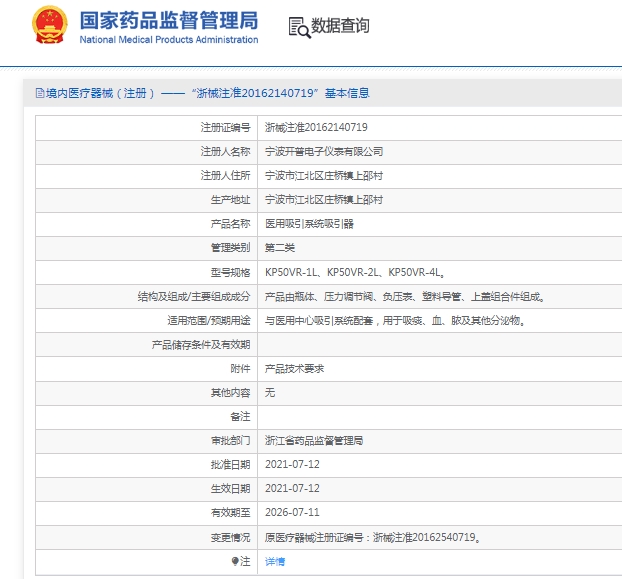Click National Medical Products Administration text
This screenshot has width=622, height=579.
click(169, 40)
